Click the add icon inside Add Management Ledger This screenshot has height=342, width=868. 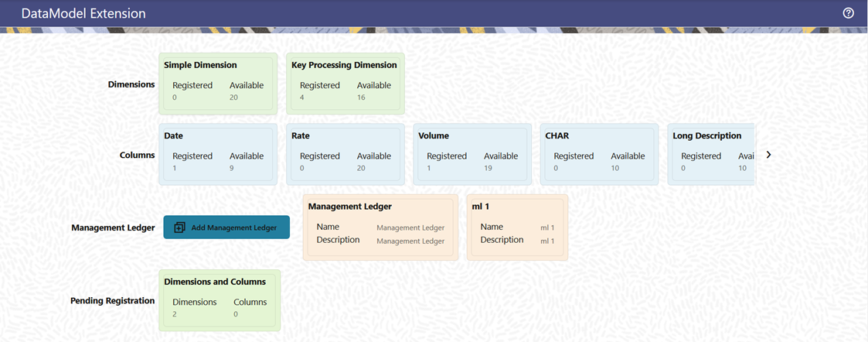click(x=179, y=227)
